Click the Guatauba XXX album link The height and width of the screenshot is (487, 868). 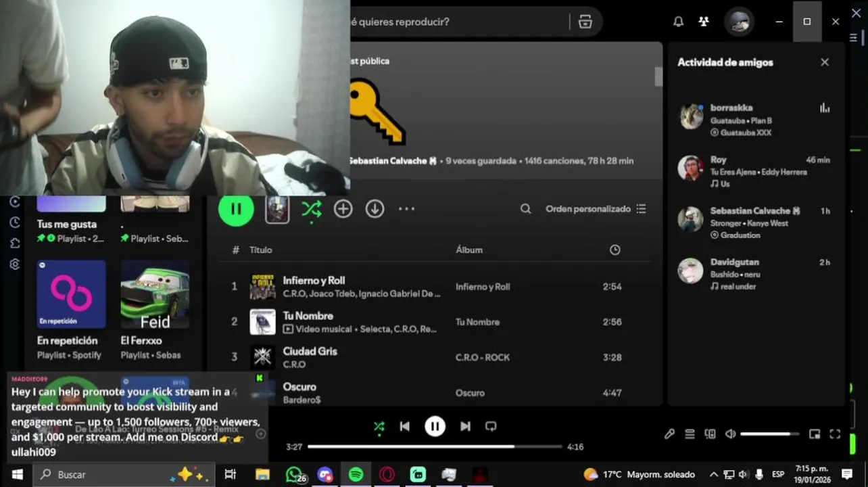pyautogui.click(x=746, y=133)
